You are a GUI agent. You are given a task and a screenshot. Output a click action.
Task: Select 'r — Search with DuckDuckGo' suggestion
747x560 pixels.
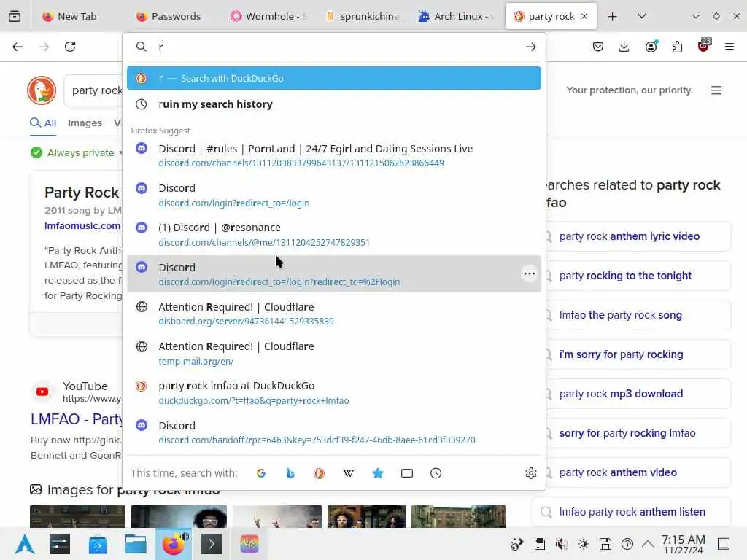(x=334, y=78)
